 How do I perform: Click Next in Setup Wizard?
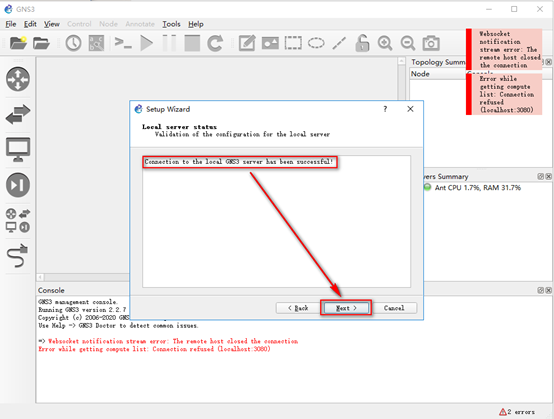(346, 308)
